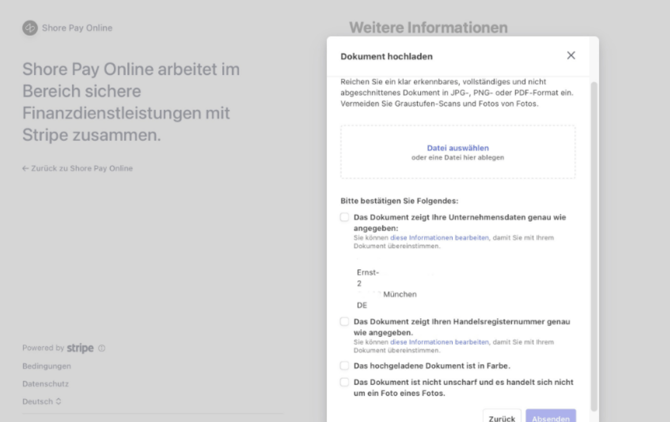Image resolution: width=670 pixels, height=422 pixels.
Task: Tick the Unternehmensdaten confirmation checkbox
Action: point(345,217)
